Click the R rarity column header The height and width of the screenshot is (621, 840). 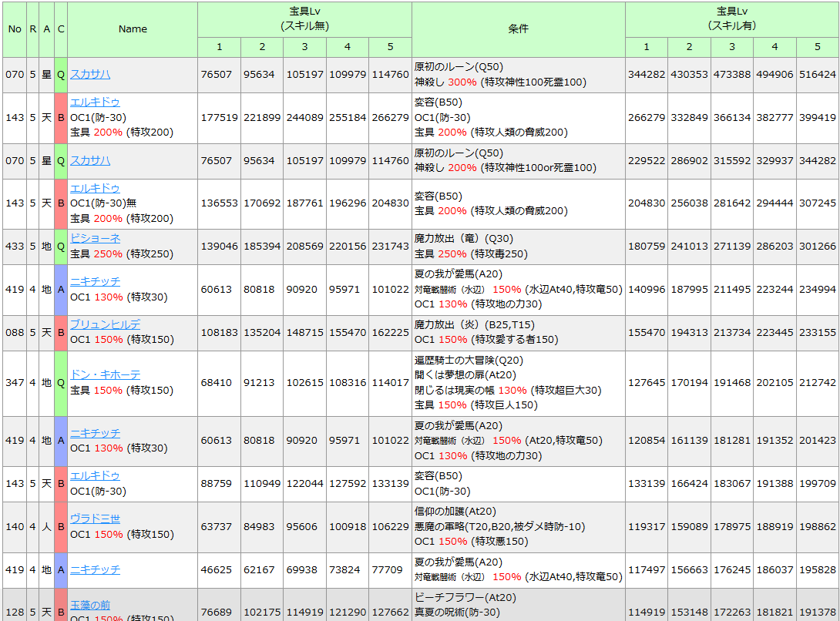pyautogui.click(x=33, y=29)
